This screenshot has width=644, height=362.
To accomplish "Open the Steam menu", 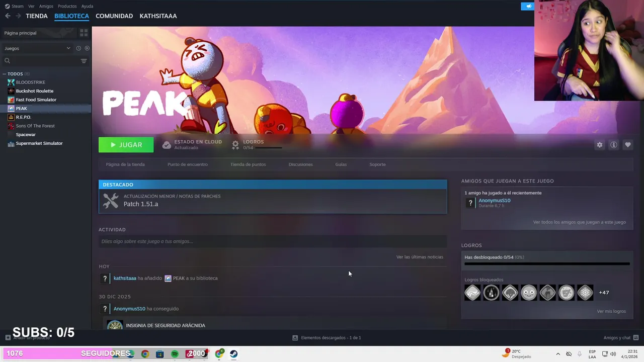I will (x=18, y=6).
